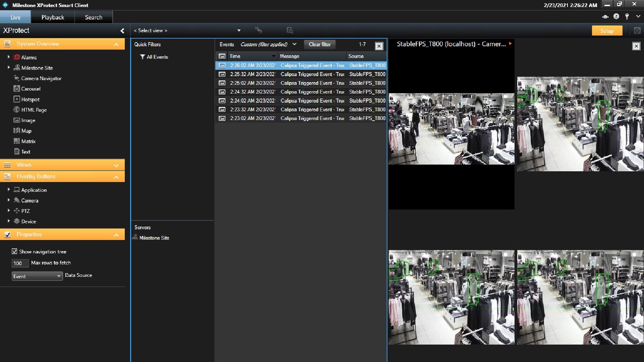Click the All Events filter funnel icon
Image resolution: width=644 pixels, height=362 pixels.
(x=143, y=57)
